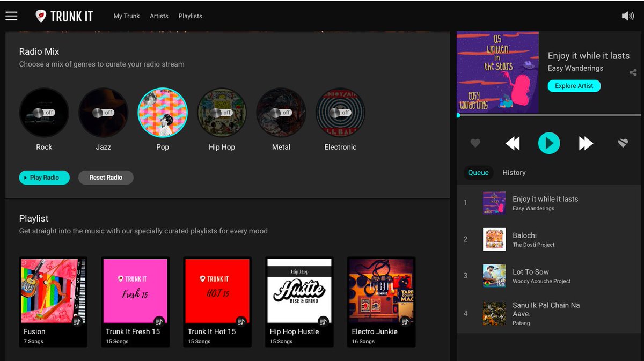Click playlist icon on Hip Hop Hustle
This screenshot has width=644, height=361.
coord(323,321)
